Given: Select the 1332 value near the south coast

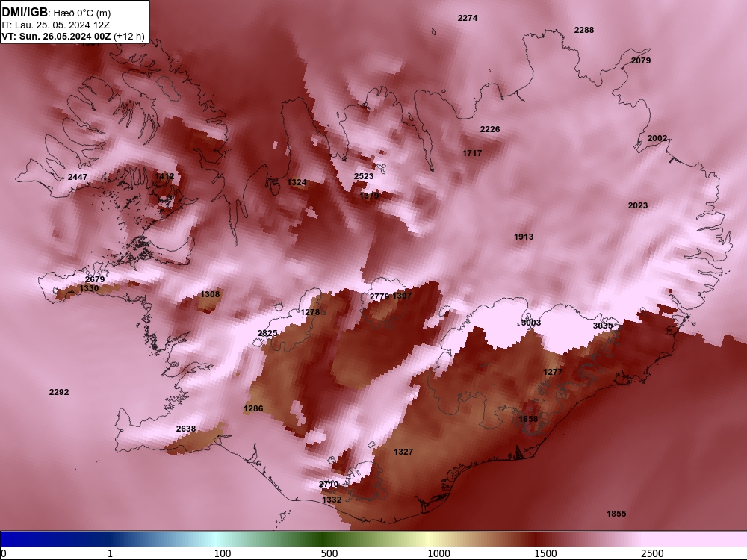Looking at the screenshot, I should pos(332,500).
